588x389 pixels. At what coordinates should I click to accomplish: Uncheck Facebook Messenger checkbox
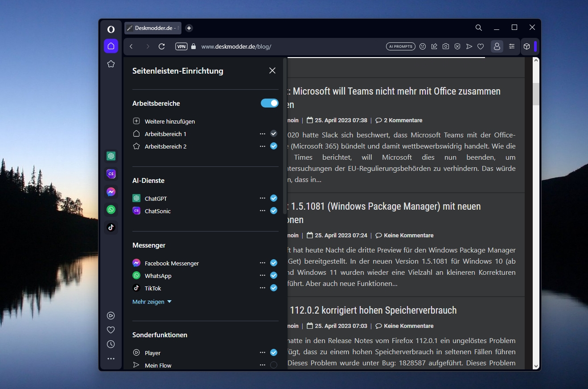[274, 263]
